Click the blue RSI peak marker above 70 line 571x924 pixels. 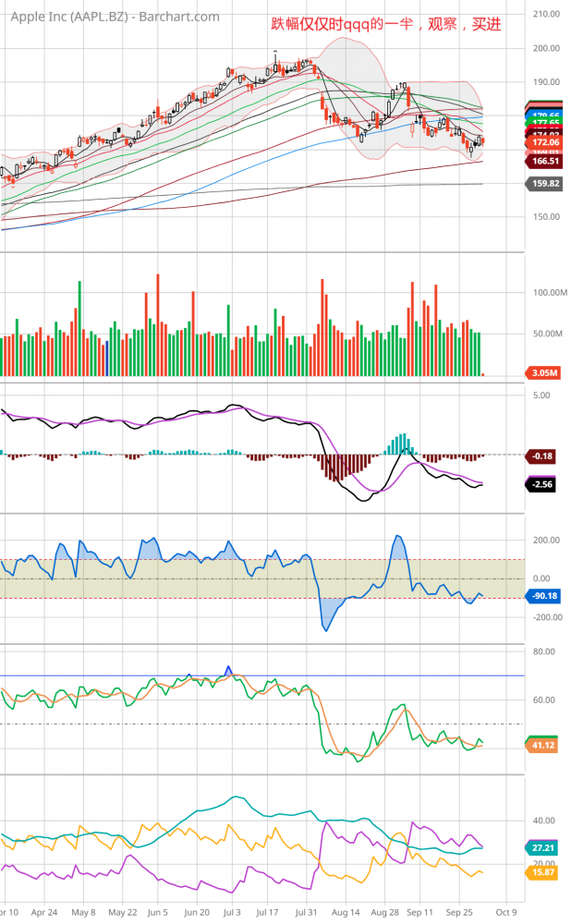(x=228, y=669)
